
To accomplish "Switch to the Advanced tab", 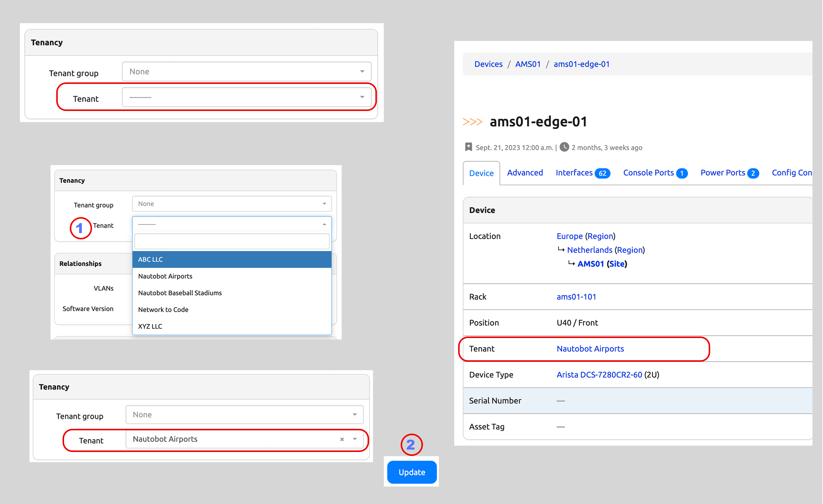I will (525, 173).
